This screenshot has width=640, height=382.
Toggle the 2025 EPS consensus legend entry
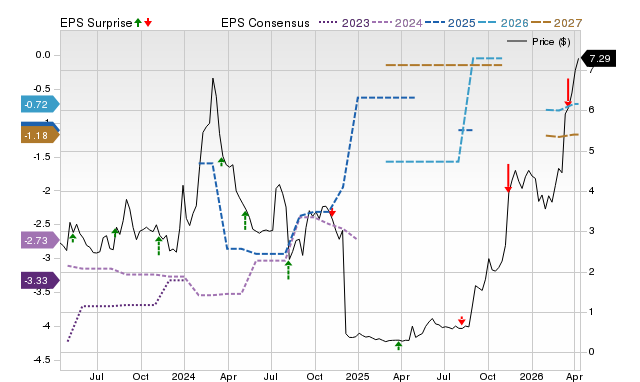(450, 23)
